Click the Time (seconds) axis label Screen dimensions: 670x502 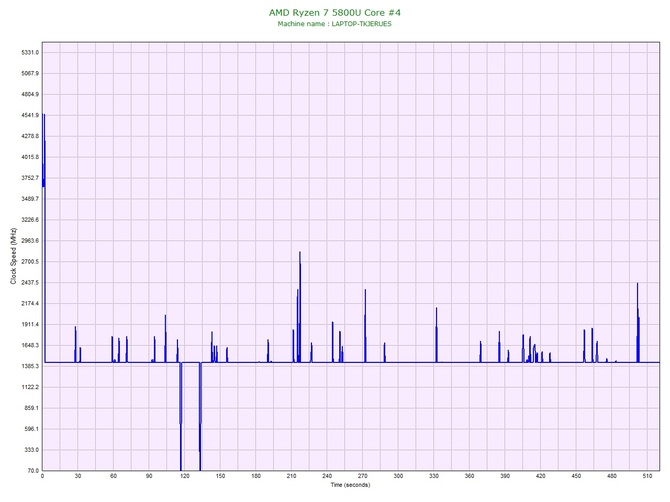[x=350, y=485]
